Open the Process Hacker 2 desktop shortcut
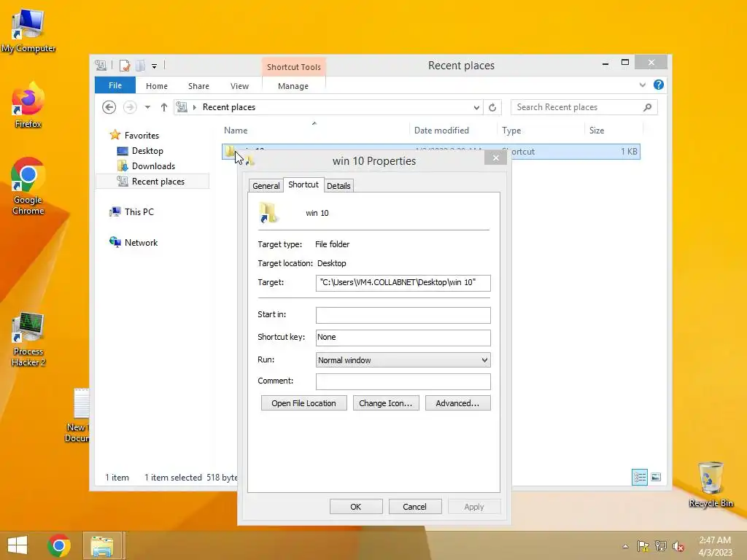This screenshot has height=560, width=747. pyautogui.click(x=28, y=340)
